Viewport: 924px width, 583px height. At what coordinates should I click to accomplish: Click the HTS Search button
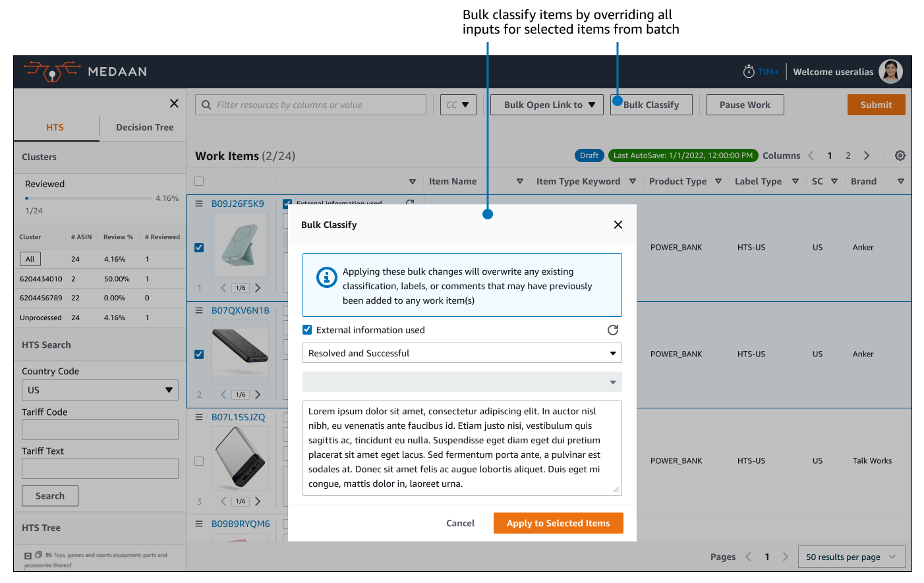[x=50, y=496]
